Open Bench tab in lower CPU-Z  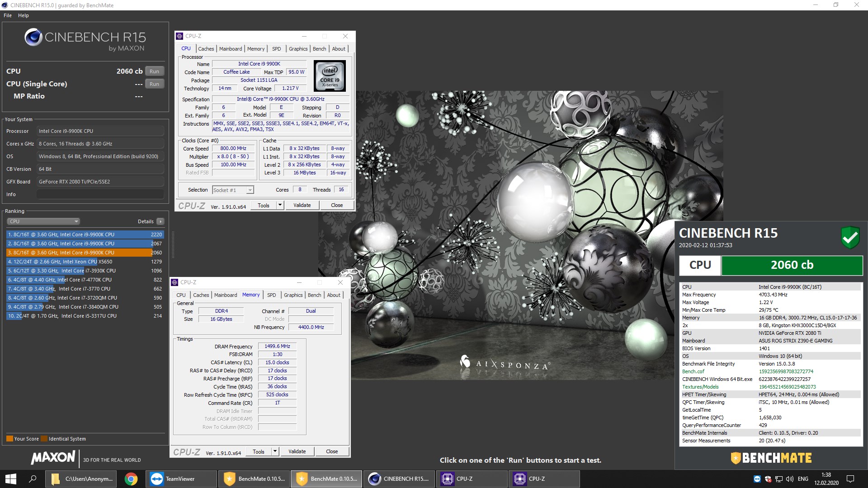coord(315,295)
